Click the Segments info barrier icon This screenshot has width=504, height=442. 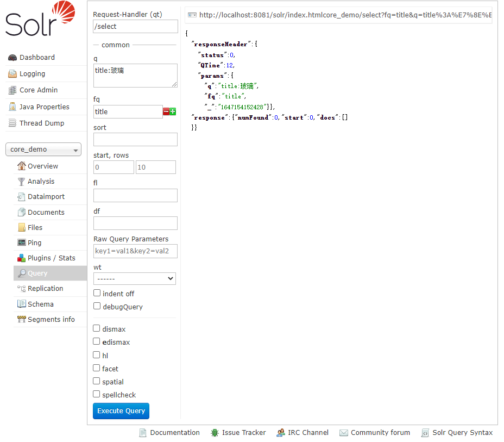coord(22,319)
